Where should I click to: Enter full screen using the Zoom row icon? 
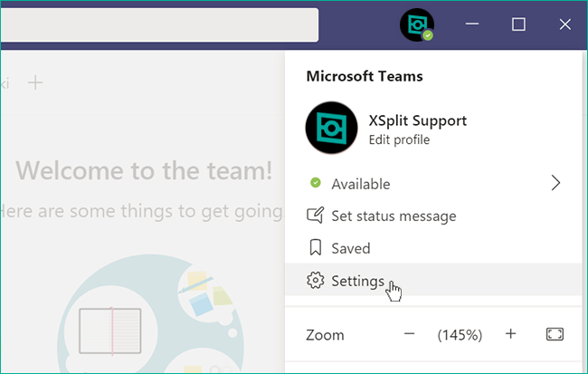pos(555,334)
